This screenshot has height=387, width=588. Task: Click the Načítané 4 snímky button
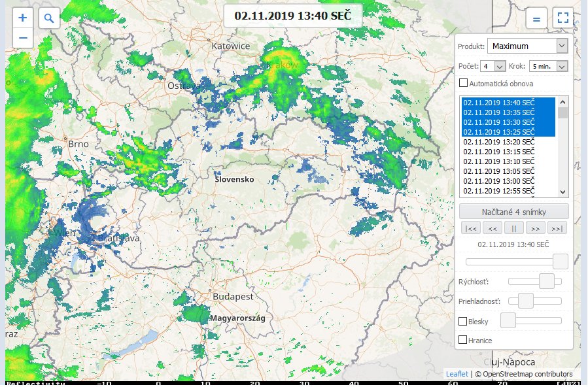pos(513,212)
